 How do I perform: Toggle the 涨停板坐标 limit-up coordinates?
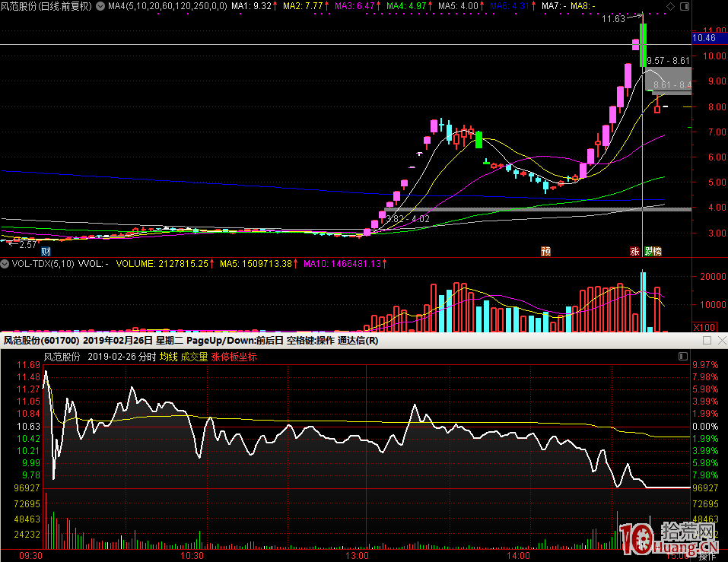[x=234, y=357]
